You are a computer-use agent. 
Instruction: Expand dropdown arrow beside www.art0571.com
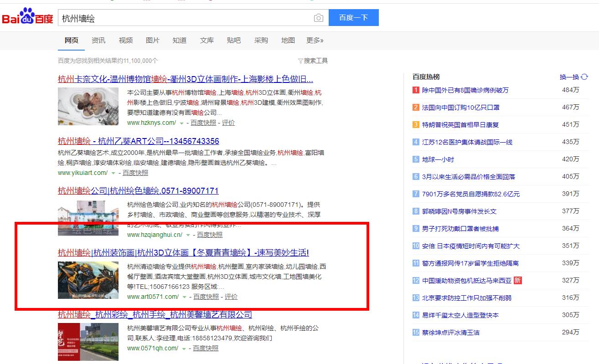pos(184,297)
